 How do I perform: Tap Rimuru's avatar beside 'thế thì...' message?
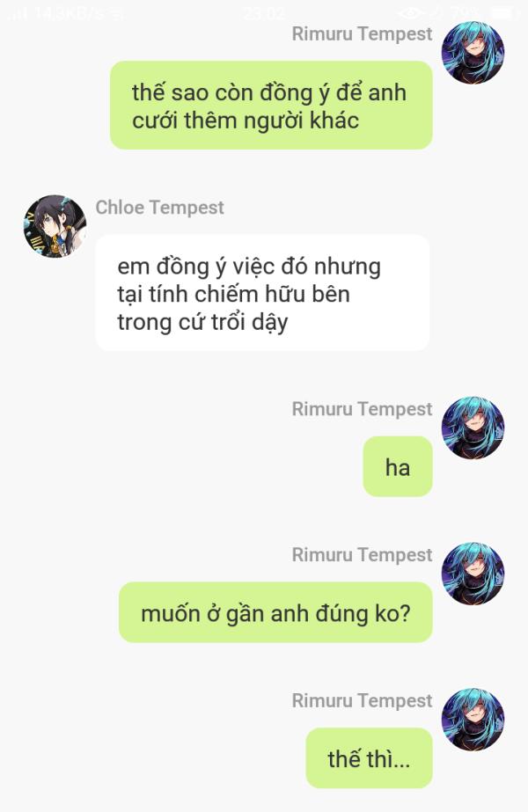[473, 720]
